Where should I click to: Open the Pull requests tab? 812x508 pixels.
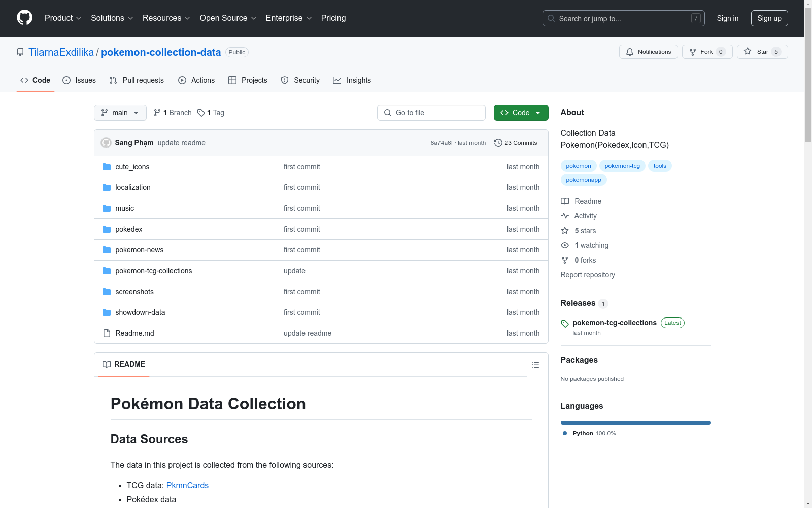coord(137,80)
